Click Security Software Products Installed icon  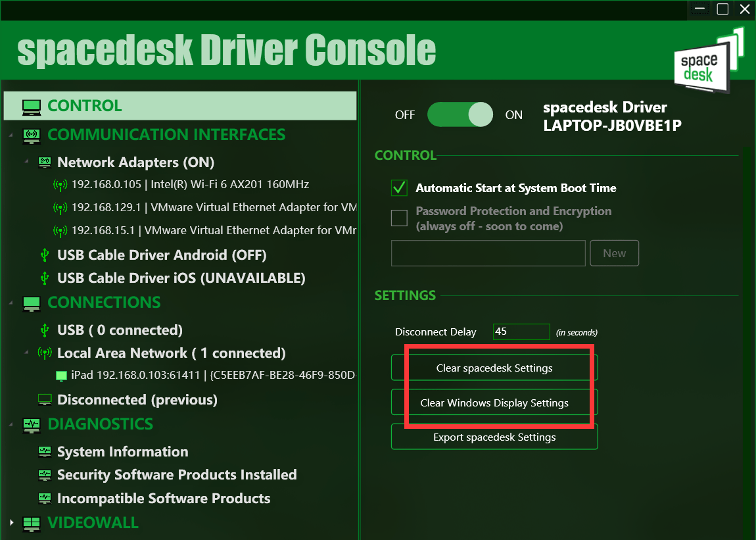[44, 475]
